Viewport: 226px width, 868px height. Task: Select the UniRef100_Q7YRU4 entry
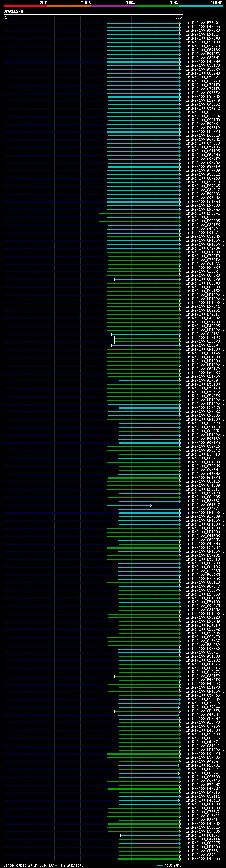203,248
